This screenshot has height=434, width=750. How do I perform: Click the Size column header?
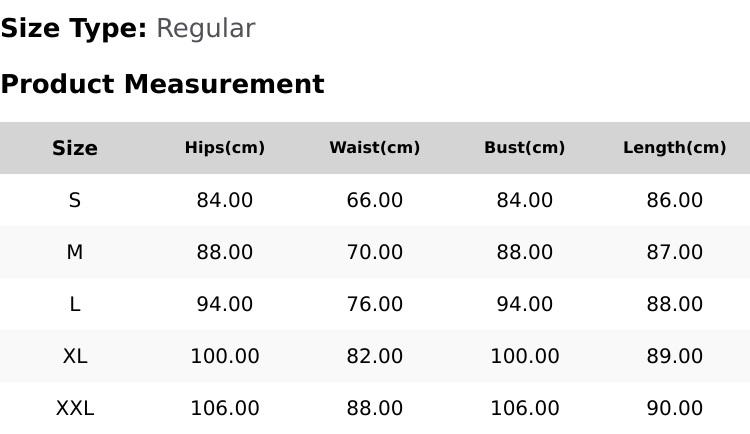(75, 148)
